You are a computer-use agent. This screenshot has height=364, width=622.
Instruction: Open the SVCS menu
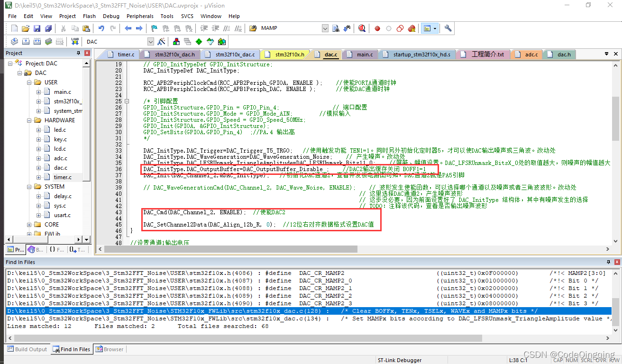pos(187,16)
